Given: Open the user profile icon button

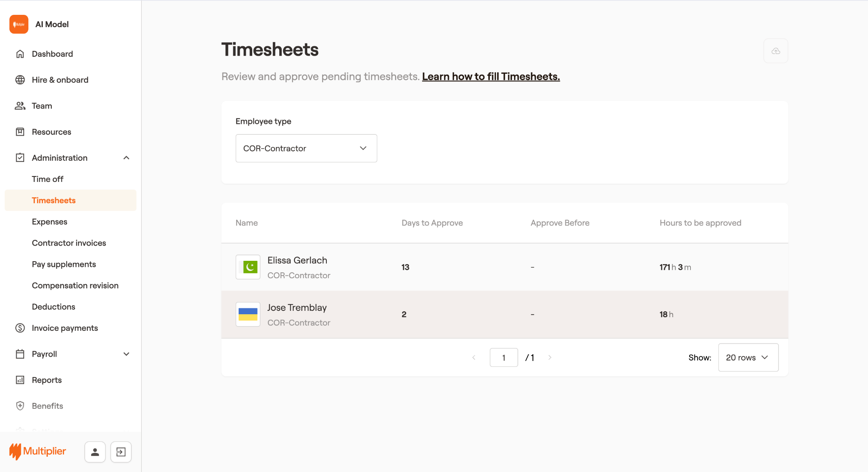Looking at the screenshot, I should pyautogui.click(x=95, y=452).
